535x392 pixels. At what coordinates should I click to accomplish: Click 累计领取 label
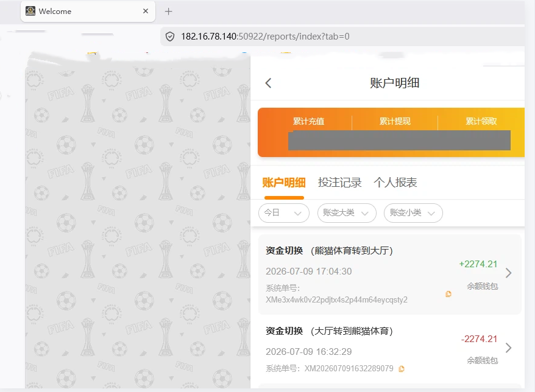[481, 121]
